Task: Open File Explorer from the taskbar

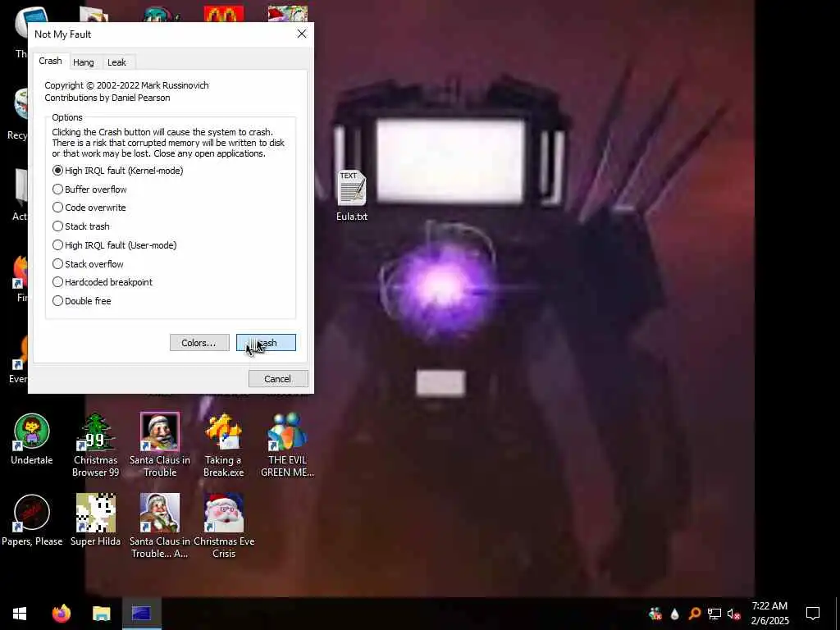Action: (101, 614)
